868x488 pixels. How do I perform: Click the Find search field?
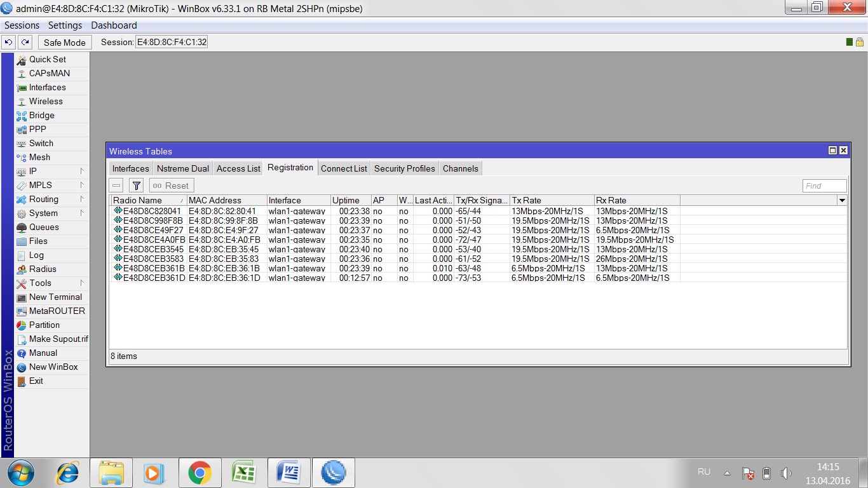click(x=825, y=186)
